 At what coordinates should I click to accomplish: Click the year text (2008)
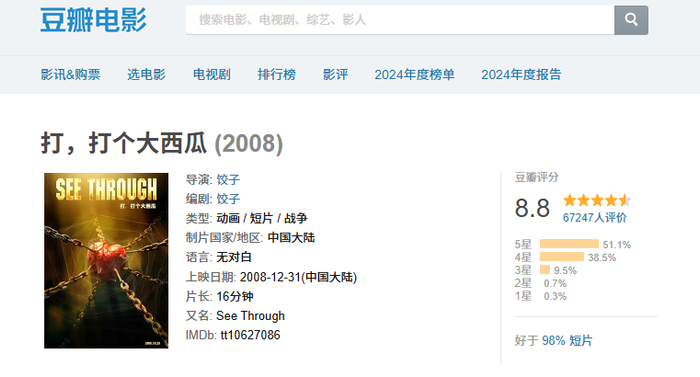click(x=249, y=144)
